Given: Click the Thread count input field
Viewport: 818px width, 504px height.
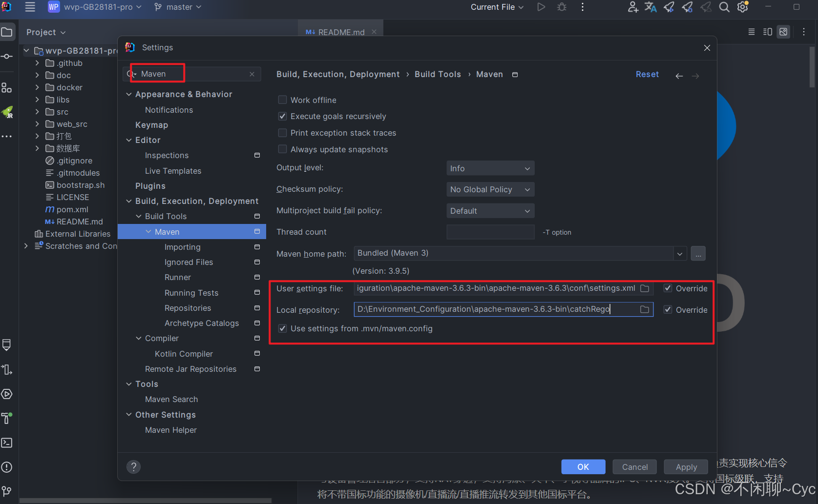Looking at the screenshot, I should pos(490,232).
